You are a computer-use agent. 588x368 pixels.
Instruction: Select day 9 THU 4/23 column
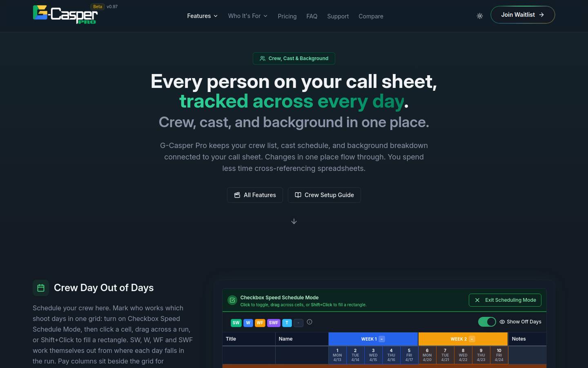pos(481,355)
